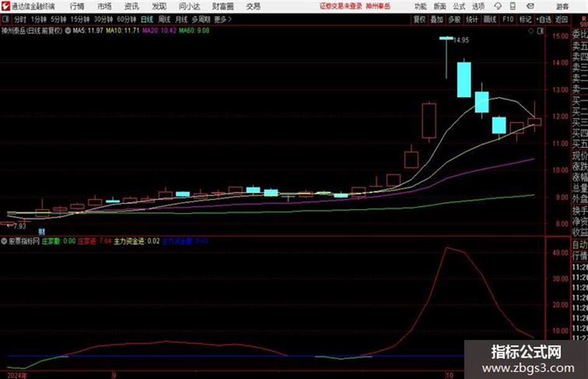Select the 月线 monthly period tab
The height and width of the screenshot is (379, 588).
click(182, 19)
